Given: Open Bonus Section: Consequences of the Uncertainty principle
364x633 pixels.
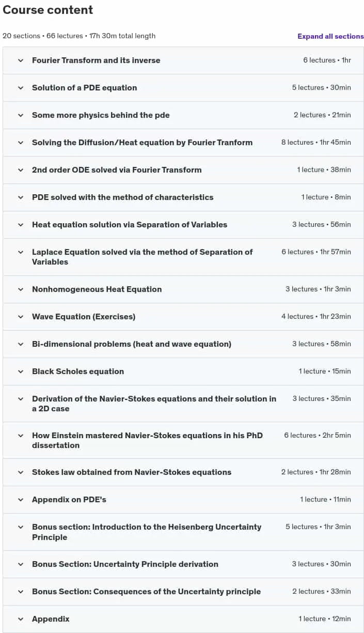Looking at the screenshot, I should pyautogui.click(x=183, y=592).
